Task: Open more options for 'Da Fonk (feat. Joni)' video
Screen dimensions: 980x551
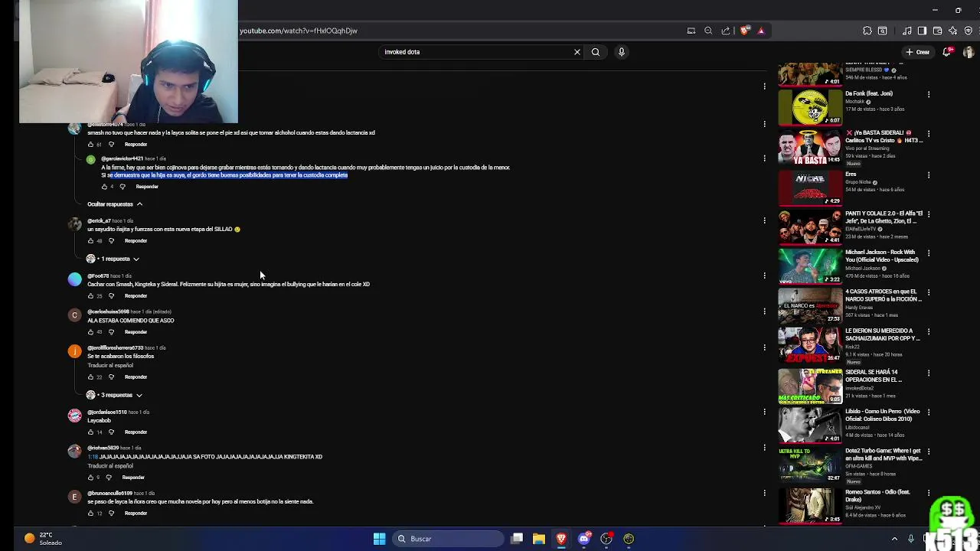Action: coord(929,95)
